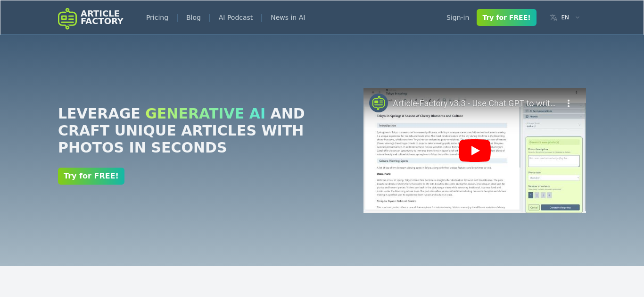Play the YouTube video
Image resolution: width=644 pixels, height=297 pixels.
click(475, 151)
